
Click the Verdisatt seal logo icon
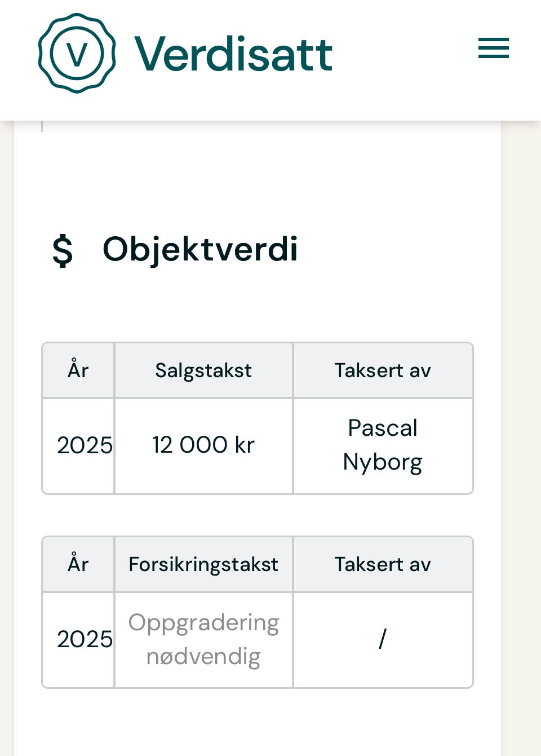coord(77,54)
